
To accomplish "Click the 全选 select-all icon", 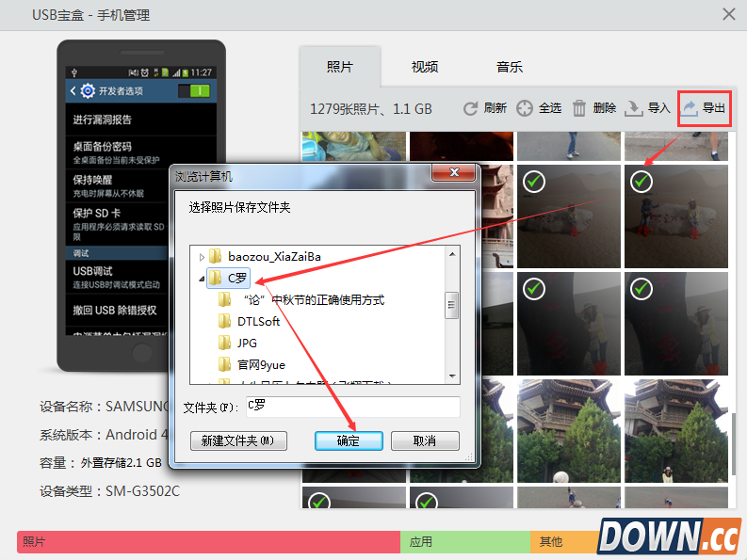I will (x=525, y=108).
